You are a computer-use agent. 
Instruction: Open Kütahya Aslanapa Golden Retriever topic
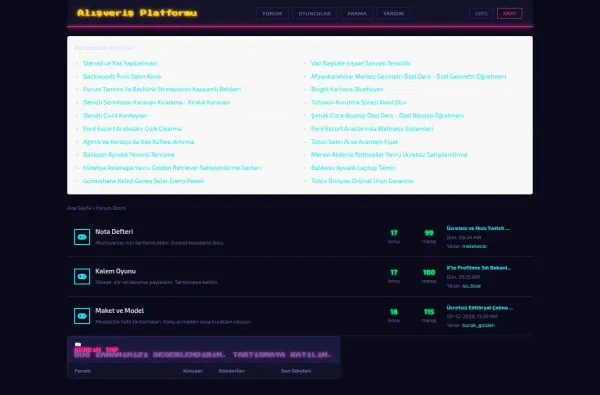pos(172,168)
